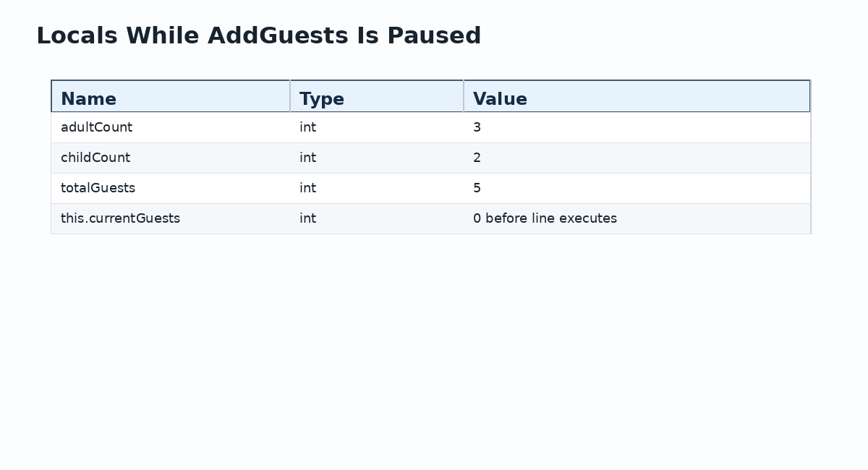
Task: Click the int type of this.currentGuests
Action: [x=307, y=218]
